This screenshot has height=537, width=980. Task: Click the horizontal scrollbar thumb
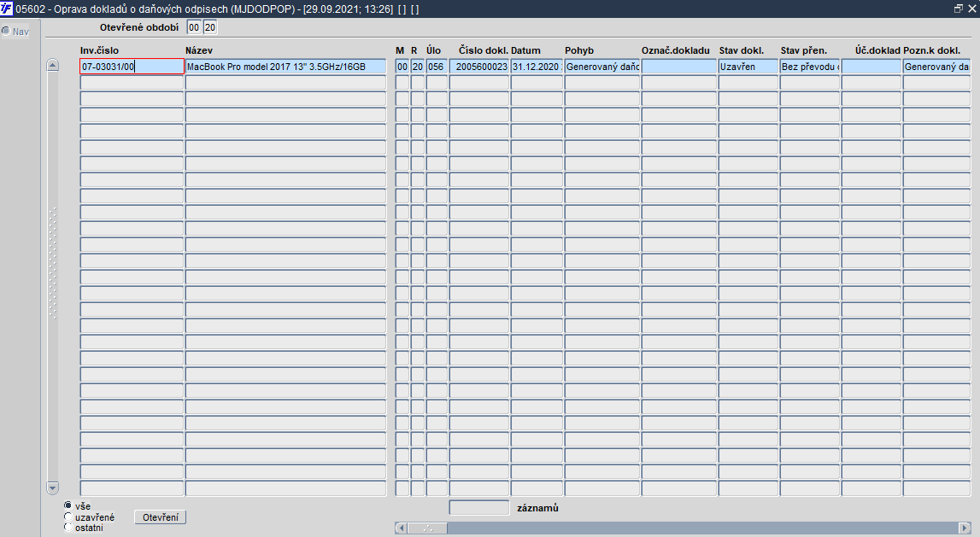[x=427, y=528]
